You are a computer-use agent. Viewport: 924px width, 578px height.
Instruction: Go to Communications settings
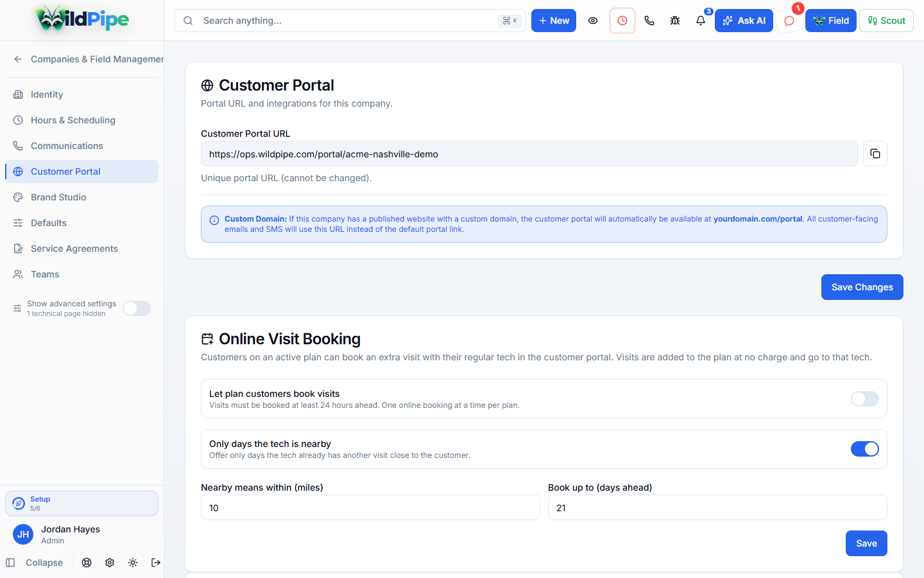pyautogui.click(x=81, y=146)
